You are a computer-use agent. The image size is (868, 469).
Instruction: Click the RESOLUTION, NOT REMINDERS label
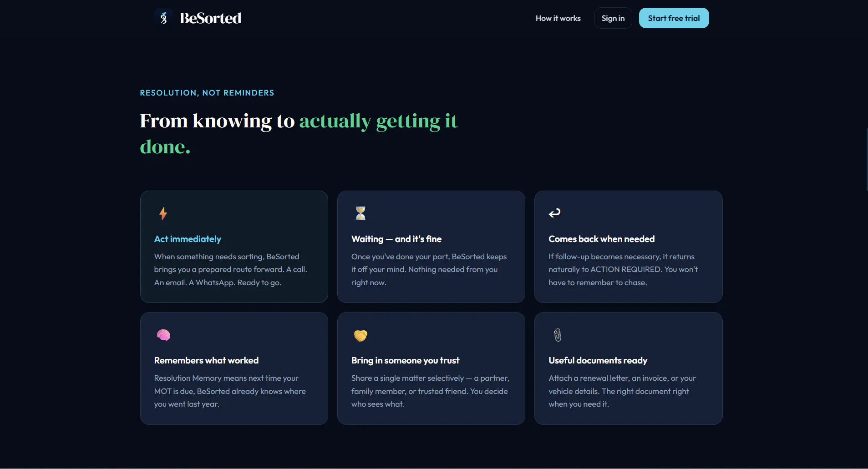[207, 93]
